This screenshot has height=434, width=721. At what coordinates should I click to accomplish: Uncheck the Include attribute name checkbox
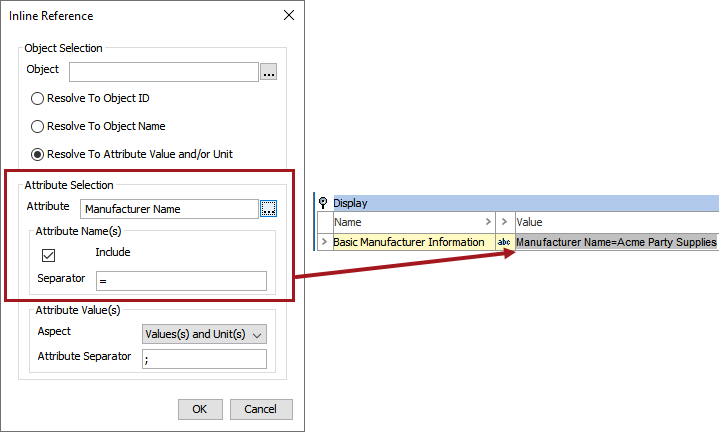(48, 255)
